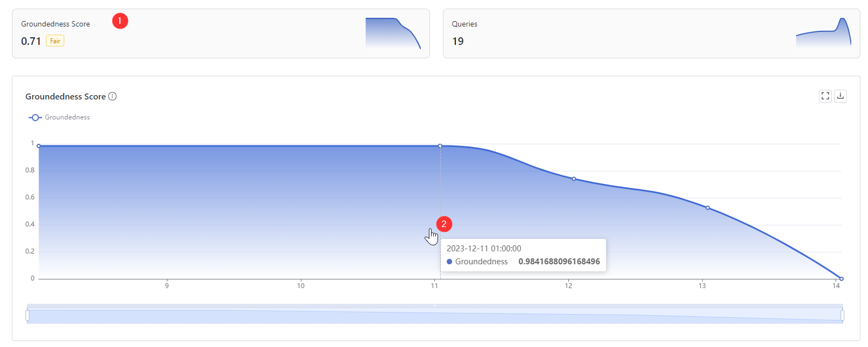Click the left handle of the zoom slider
The image size is (868, 347).
pyautogui.click(x=28, y=315)
